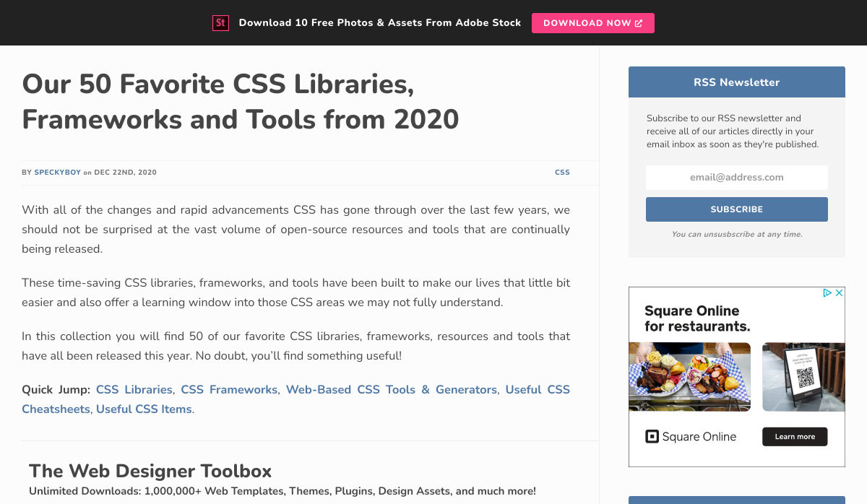Click the Learn more ad button
This screenshot has height=504, width=867.
(795, 437)
